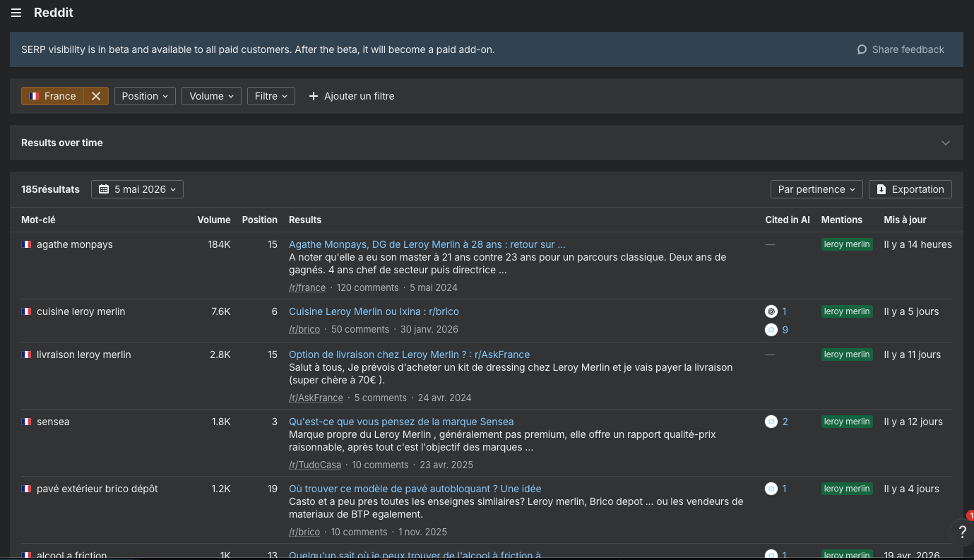Screen dimensions: 974x560
Task: Click the leroy merlin tag in agathe monpays row
Action: [x=847, y=244]
